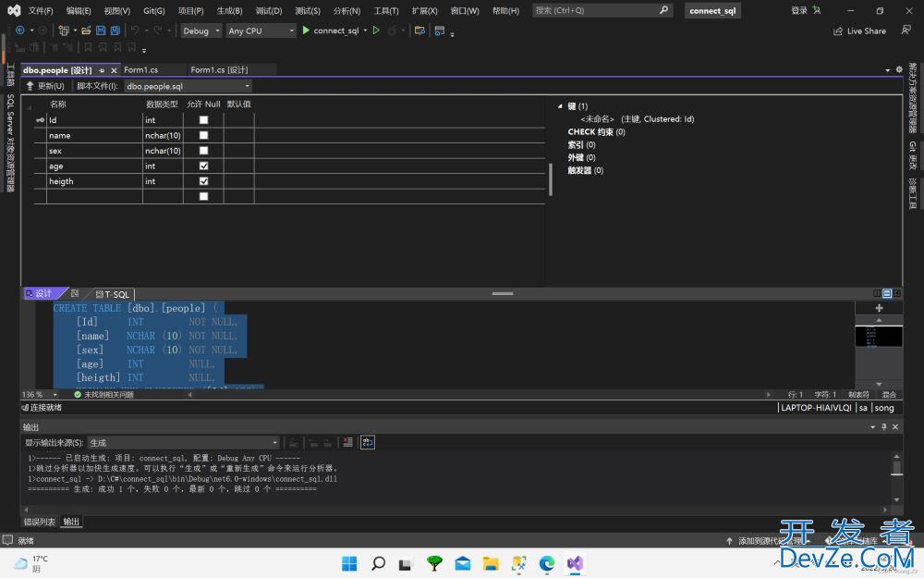
Task: Open Microsoft Edge from the taskbar
Action: click(x=547, y=563)
